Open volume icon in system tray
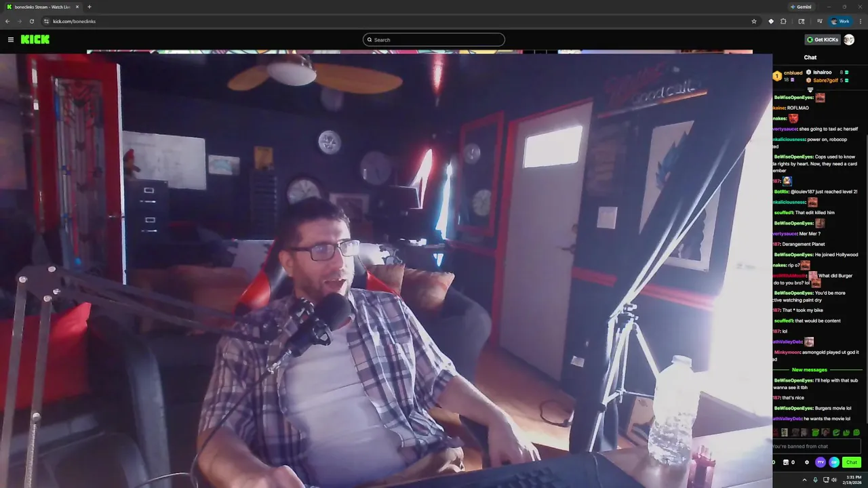 click(834, 480)
